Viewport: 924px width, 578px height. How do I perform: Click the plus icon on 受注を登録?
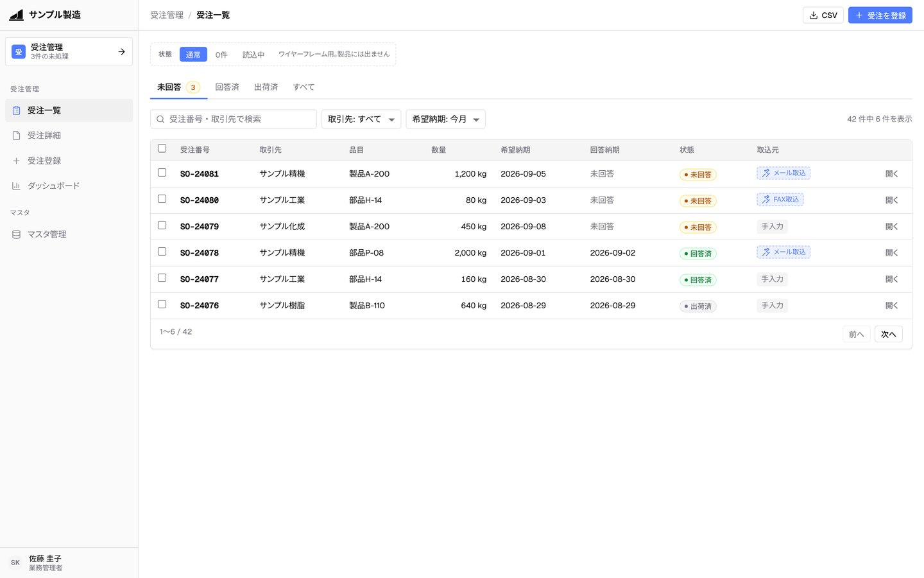[x=859, y=15]
